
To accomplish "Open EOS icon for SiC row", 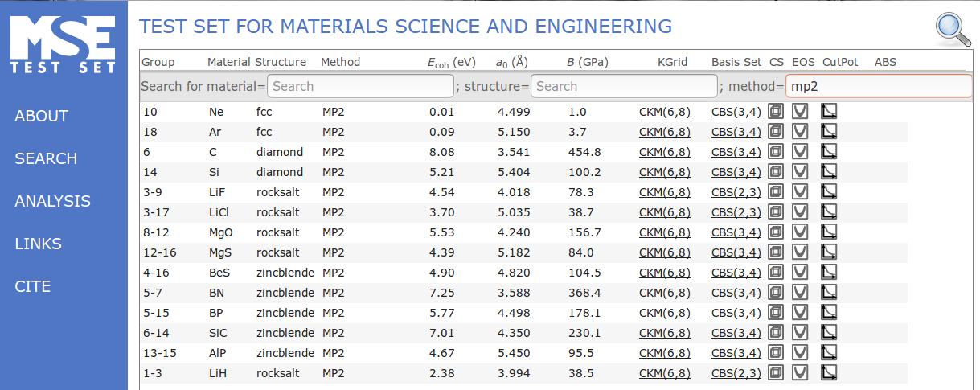I will pos(800,333).
